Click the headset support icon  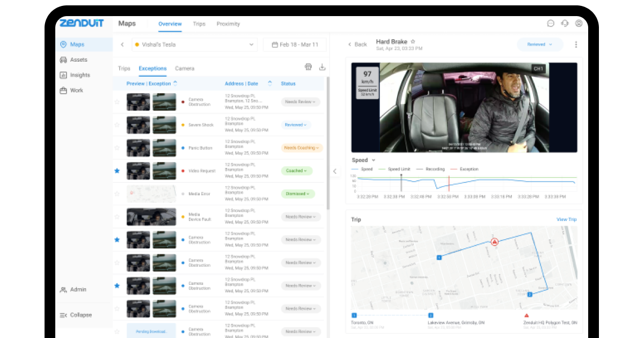click(565, 24)
